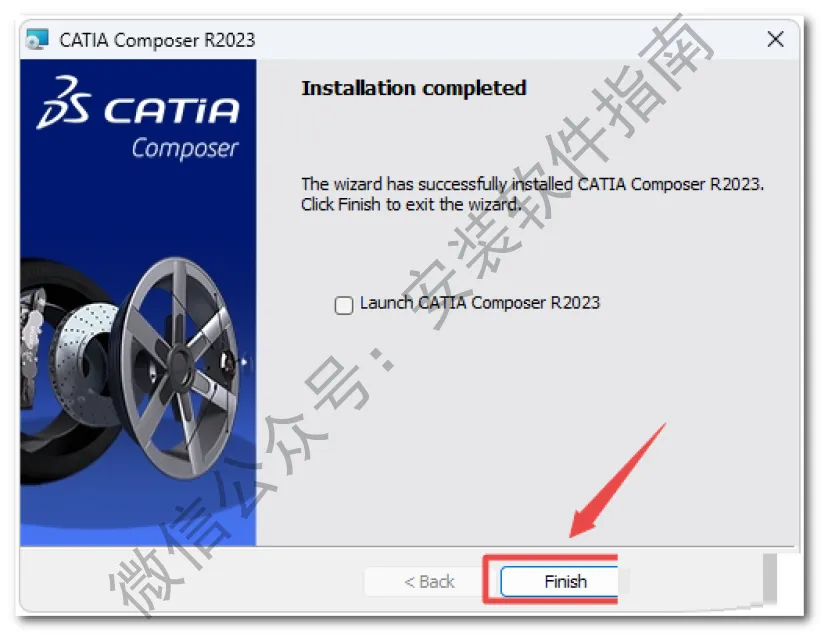Click the wizard has successfully installed message
This screenshot has height=633, width=821.
pos(532,184)
